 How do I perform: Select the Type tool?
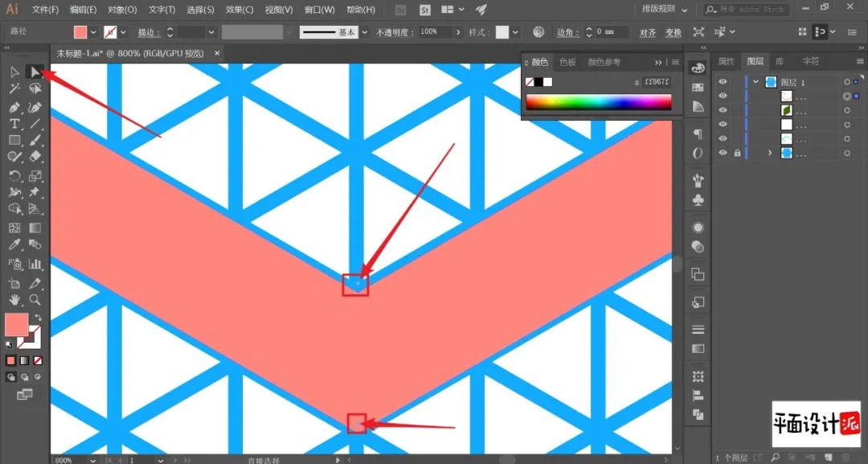coord(14,124)
